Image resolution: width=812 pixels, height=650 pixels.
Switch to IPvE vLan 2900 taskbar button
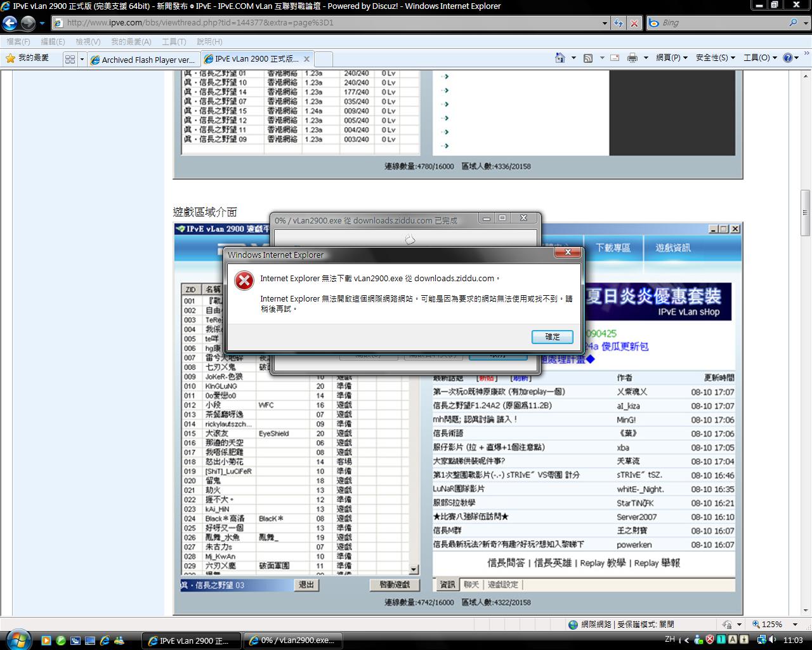pyautogui.click(x=192, y=640)
